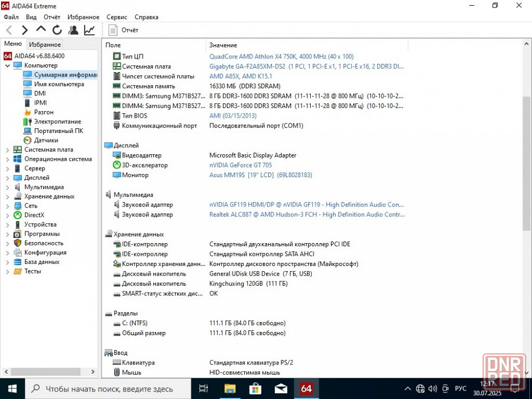Switch to the Меню tab
This screenshot has height=399, width=532.
pos(13,44)
